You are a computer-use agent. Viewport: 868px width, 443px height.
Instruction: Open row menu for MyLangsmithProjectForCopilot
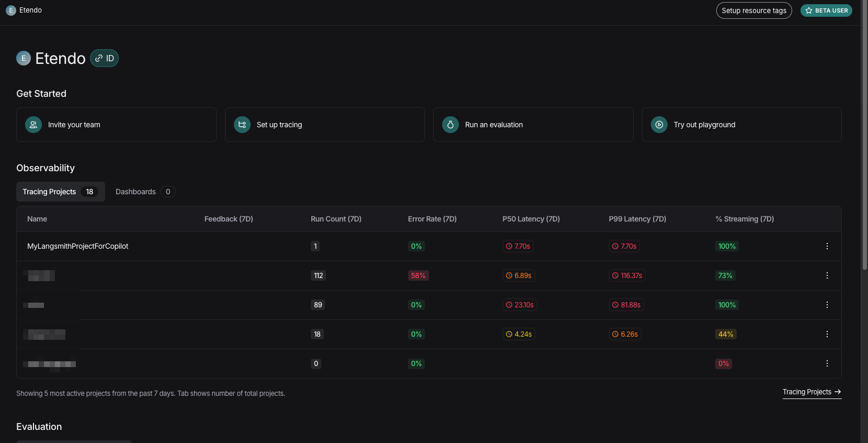click(827, 246)
